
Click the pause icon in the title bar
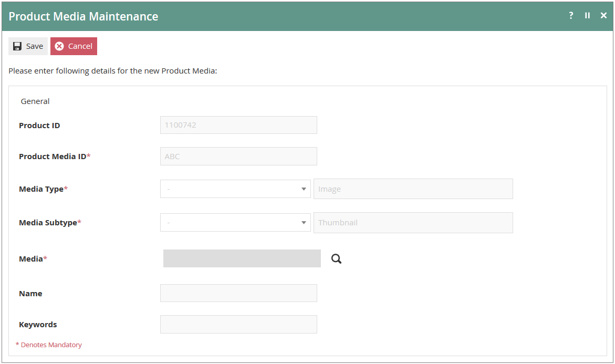[x=587, y=16]
